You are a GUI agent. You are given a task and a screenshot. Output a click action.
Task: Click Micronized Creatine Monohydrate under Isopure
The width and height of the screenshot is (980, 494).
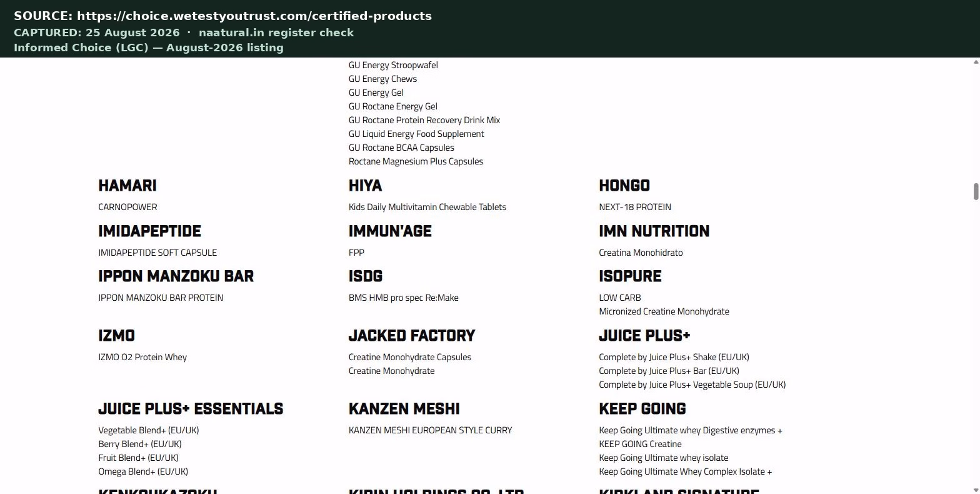point(664,311)
